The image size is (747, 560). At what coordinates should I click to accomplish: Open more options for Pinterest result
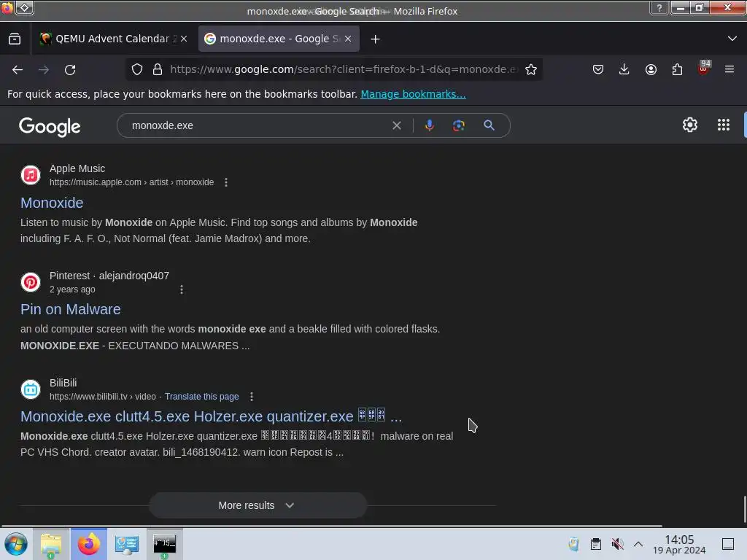pos(181,289)
